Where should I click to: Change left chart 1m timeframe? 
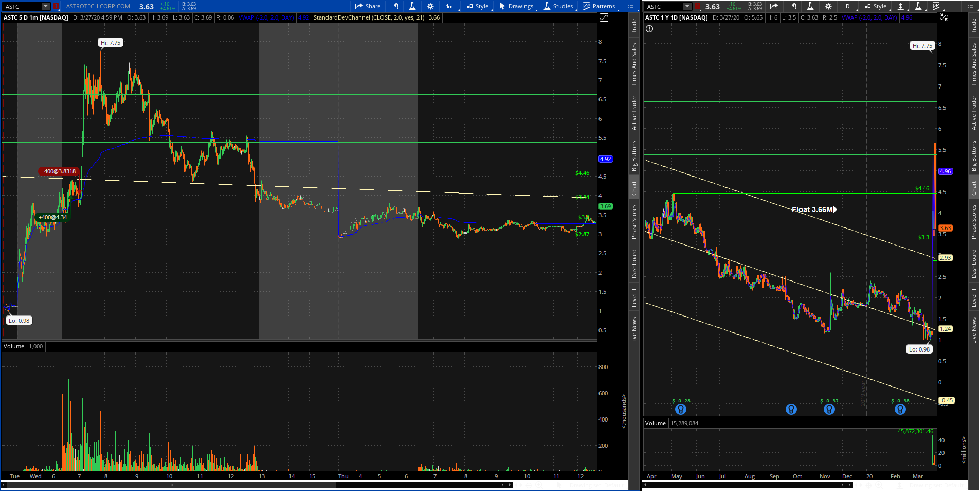pyautogui.click(x=449, y=6)
